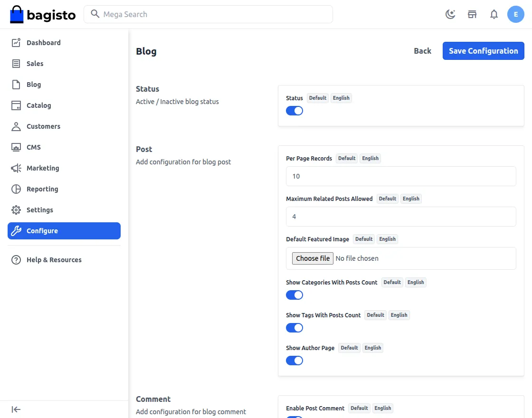Click Per Page Records input field

(401, 176)
